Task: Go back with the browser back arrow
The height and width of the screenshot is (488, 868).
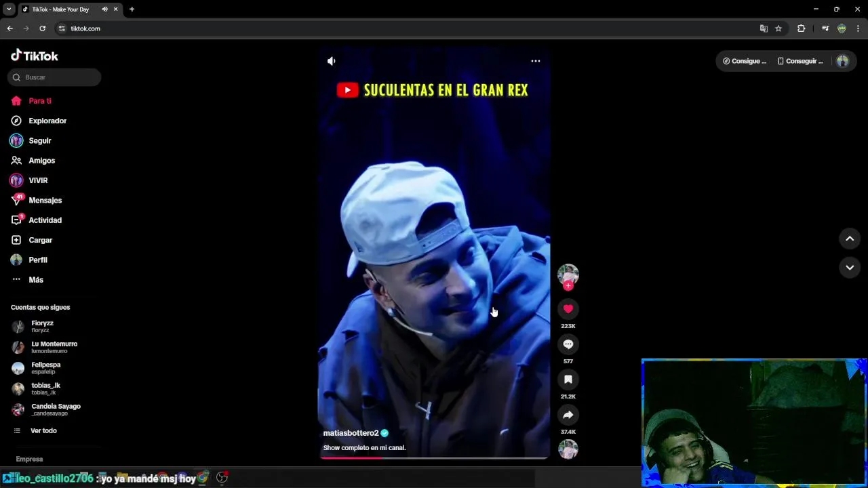Action: (x=9, y=28)
